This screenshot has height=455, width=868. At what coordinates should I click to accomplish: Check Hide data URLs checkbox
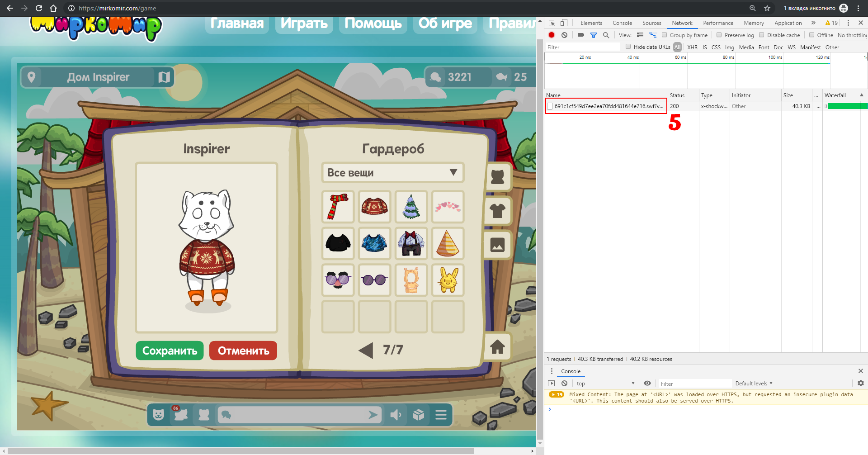628,47
